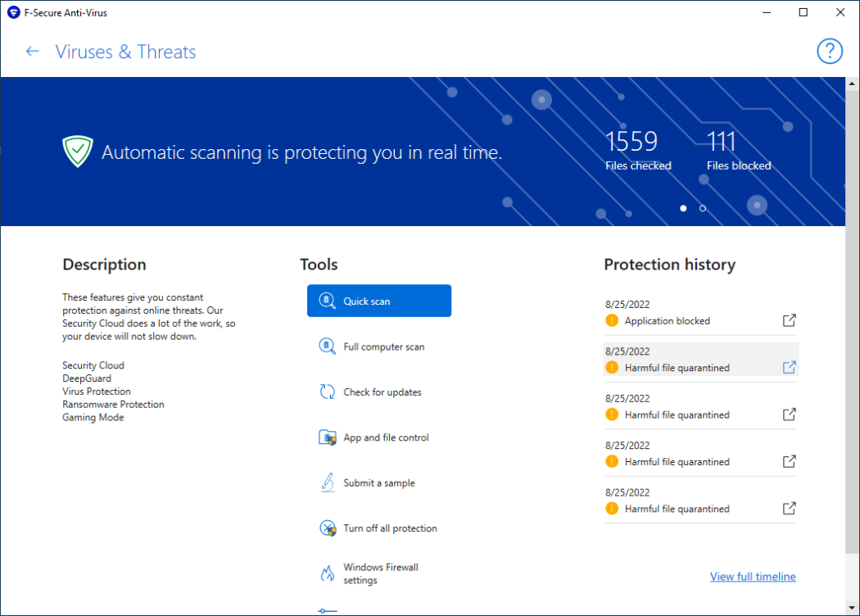Click the Submit a sample microscope icon
This screenshot has height=616, width=860.
(x=328, y=482)
